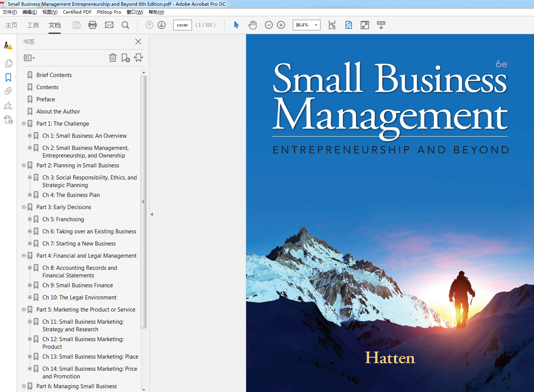Viewport: 534px width, 392px height.
Task: Click the Full screen mode icon
Action: [x=365, y=25]
